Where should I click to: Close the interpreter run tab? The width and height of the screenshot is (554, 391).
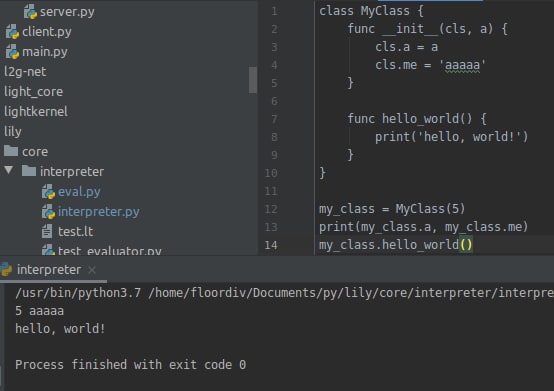[x=92, y=270]
